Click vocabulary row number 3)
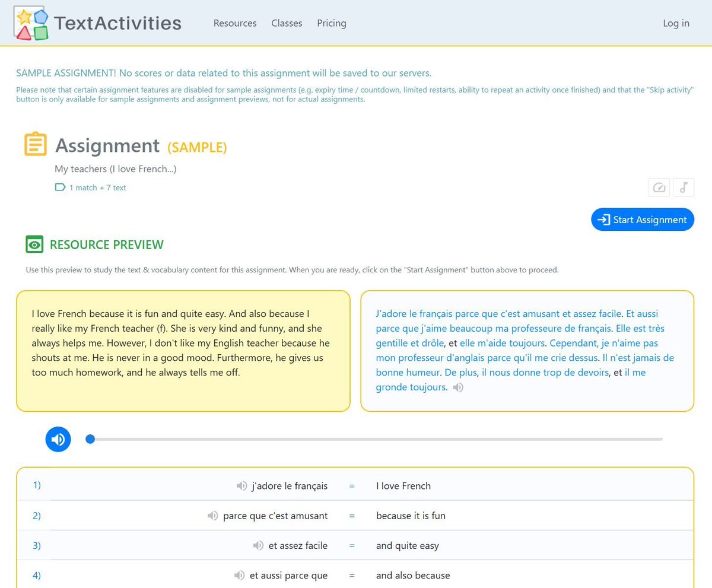The image size is (712, 588). [x=37, y=545]
